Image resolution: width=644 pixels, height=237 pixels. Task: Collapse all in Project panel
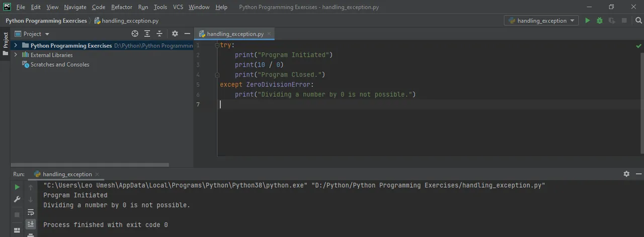tap(159, 34)
